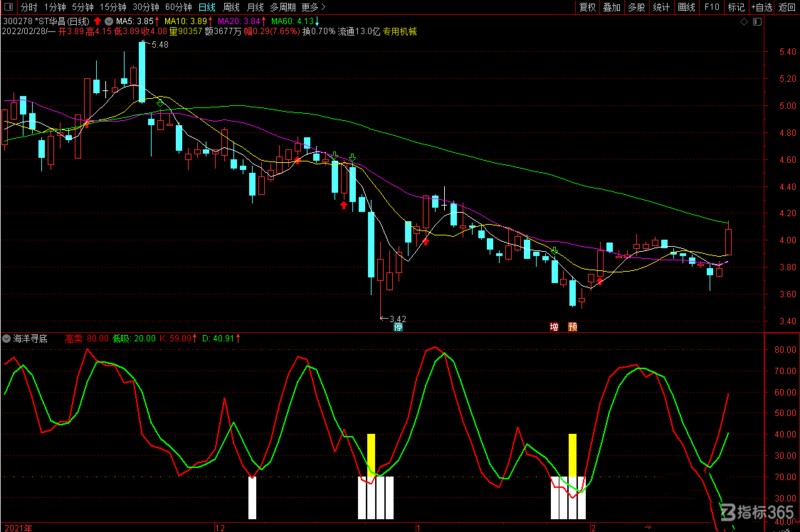Click the red up arrow beside *ST华昌
This screenshot has width=800, height=532.
(x=98, y=21)
